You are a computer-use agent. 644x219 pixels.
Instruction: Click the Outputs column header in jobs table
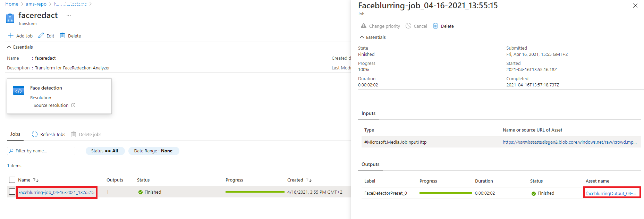pos(115,180)
